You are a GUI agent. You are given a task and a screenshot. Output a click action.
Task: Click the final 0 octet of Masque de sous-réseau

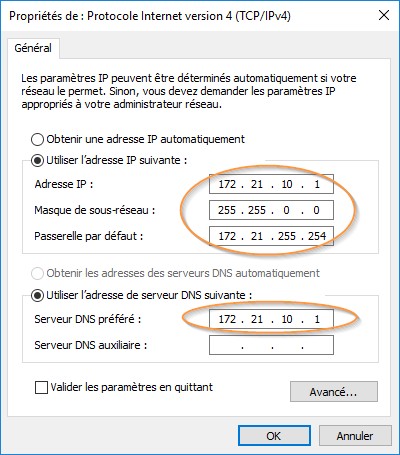pyautogui.click(x=316, y=210)
